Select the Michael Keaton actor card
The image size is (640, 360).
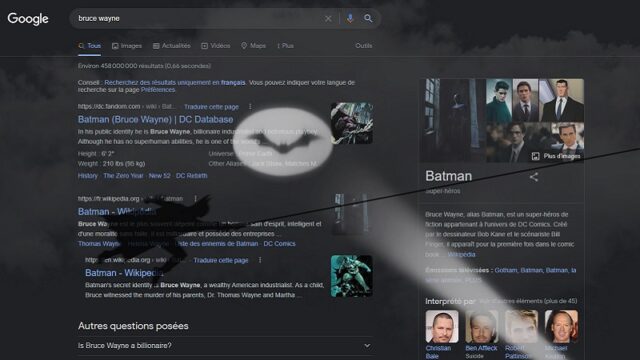(561, 334)
